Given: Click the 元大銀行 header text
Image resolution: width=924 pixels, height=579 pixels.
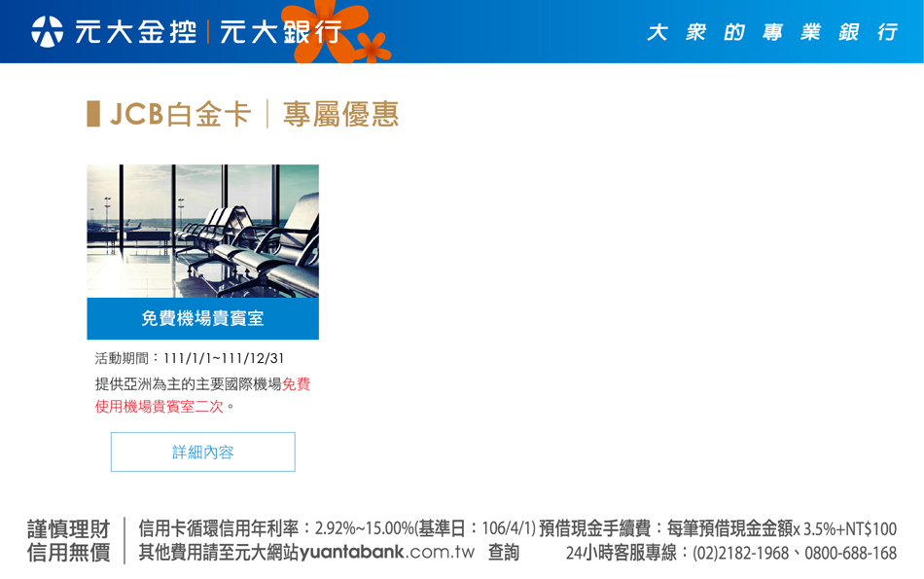Looking at the screenshot, I should pos(280,32).
